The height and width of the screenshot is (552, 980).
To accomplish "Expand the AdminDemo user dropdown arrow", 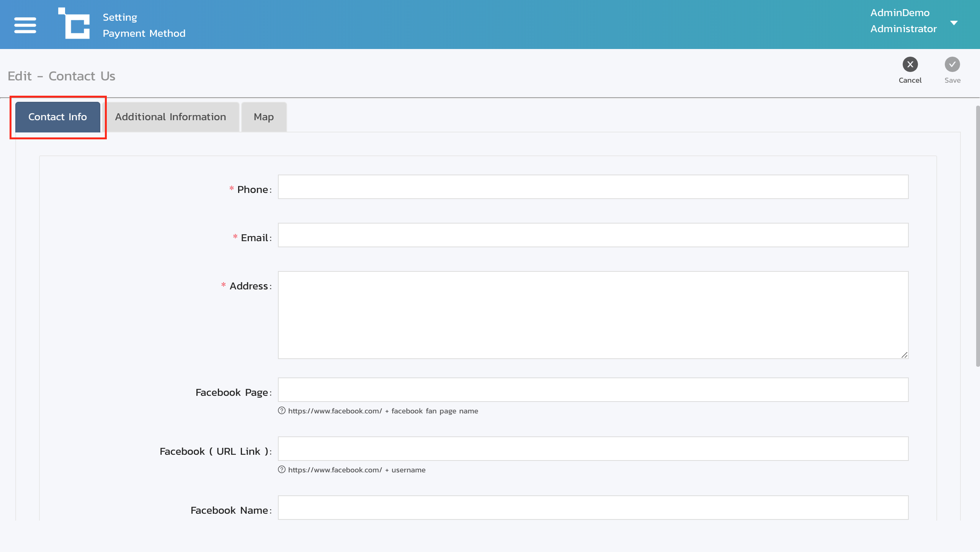I will click(x=954, y=23).
